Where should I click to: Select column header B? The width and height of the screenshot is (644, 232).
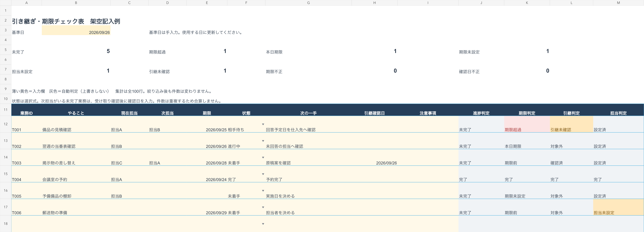[76, 3]
